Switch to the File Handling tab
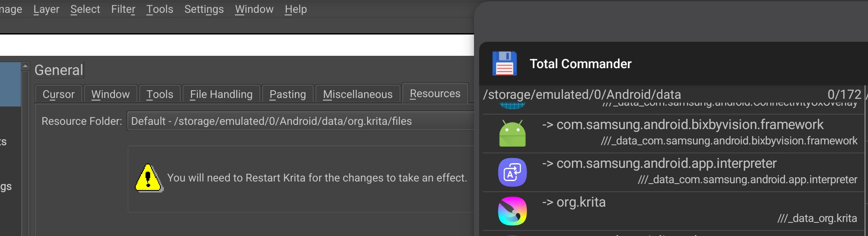This screenshot has height=236, width=868. tap(221, 94)
